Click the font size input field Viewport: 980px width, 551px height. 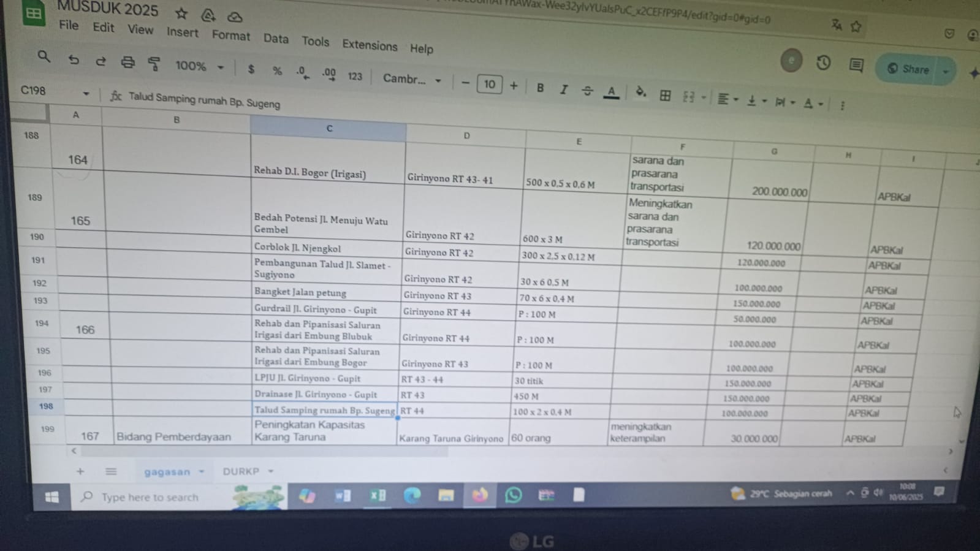pos(489,84)
